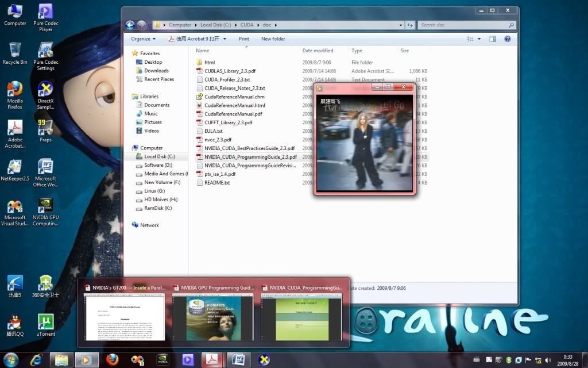Image resolution: width=588 pixels, height=368 pixels.
Task: Select Downloads in Favorites
Action: [x=156, y=71]
